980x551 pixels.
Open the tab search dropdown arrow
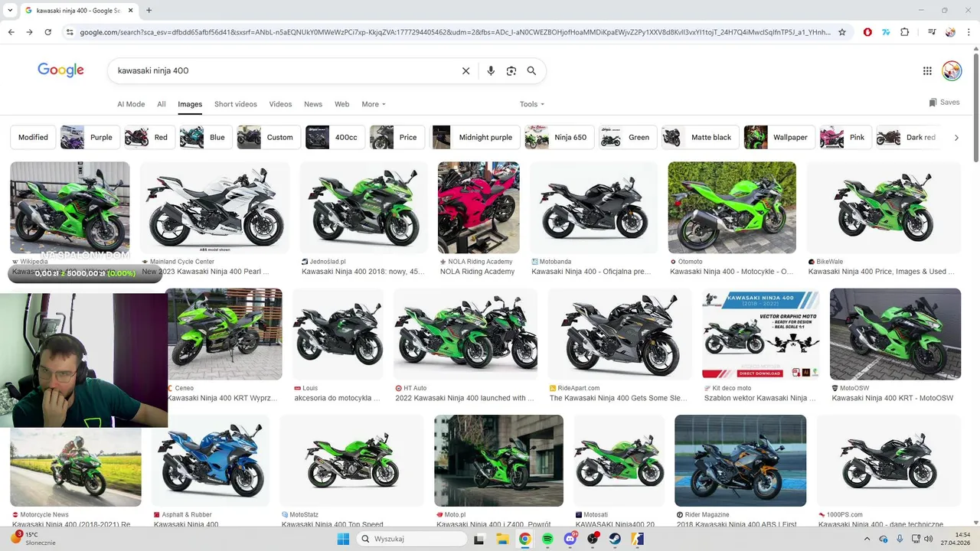point(9,11)
